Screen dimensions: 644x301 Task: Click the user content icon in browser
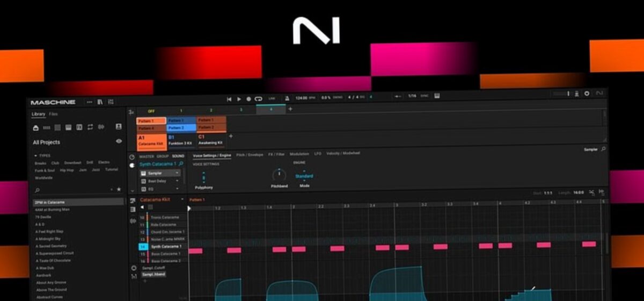(119, 127)
